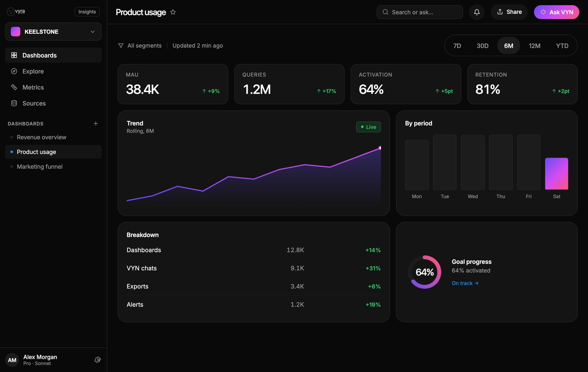Click the Metrics ruler icon
This screenshot has height=372, width=588.
pos(14,87)
